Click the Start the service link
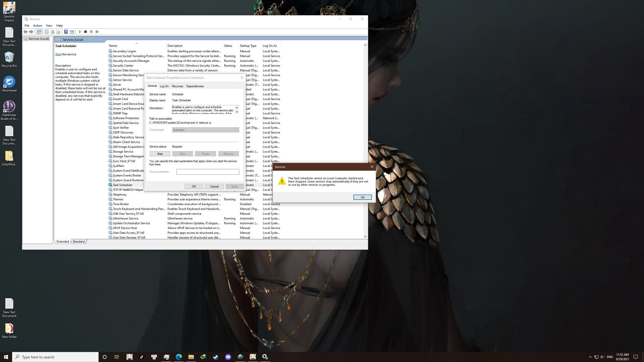This screenshot has width=644, height=362. 58,54
